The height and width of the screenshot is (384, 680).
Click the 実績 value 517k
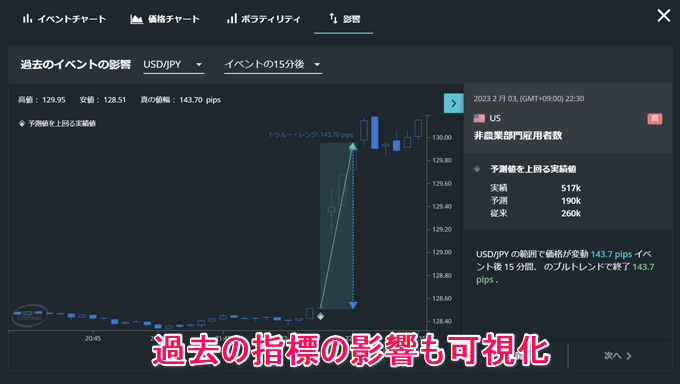571,188
